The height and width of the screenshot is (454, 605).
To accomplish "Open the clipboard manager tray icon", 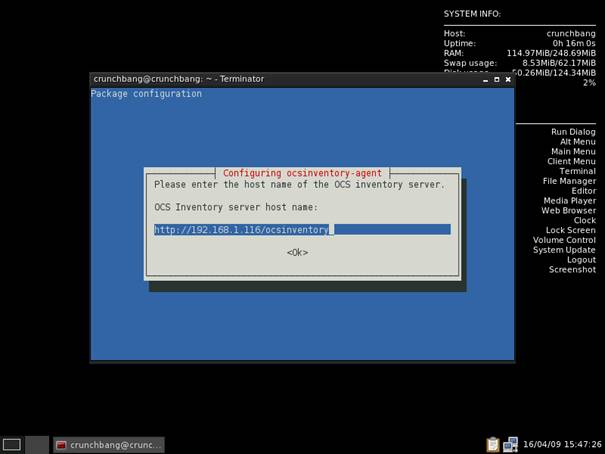I will pyautogui.click(x=493, y=444).
